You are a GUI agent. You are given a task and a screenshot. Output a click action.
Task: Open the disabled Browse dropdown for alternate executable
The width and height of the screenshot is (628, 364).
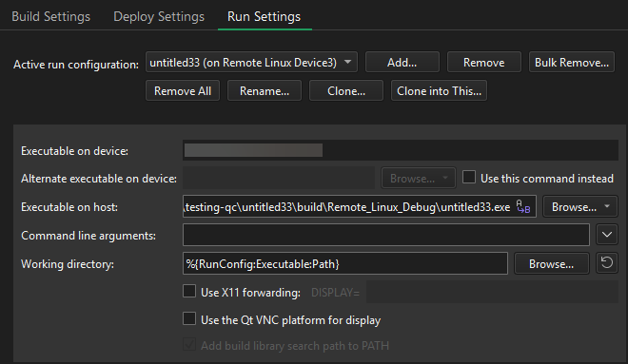(x=419, y=178)
